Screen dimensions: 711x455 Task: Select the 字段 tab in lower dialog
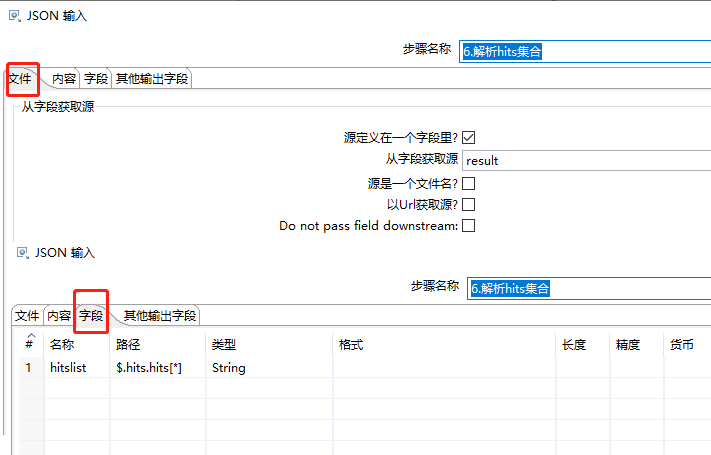point(91,316)
